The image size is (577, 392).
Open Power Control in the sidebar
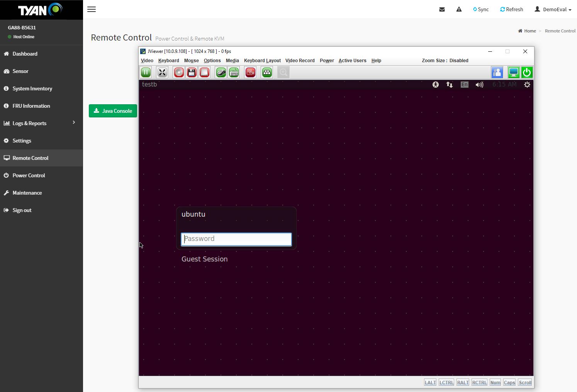pos(41,175)
